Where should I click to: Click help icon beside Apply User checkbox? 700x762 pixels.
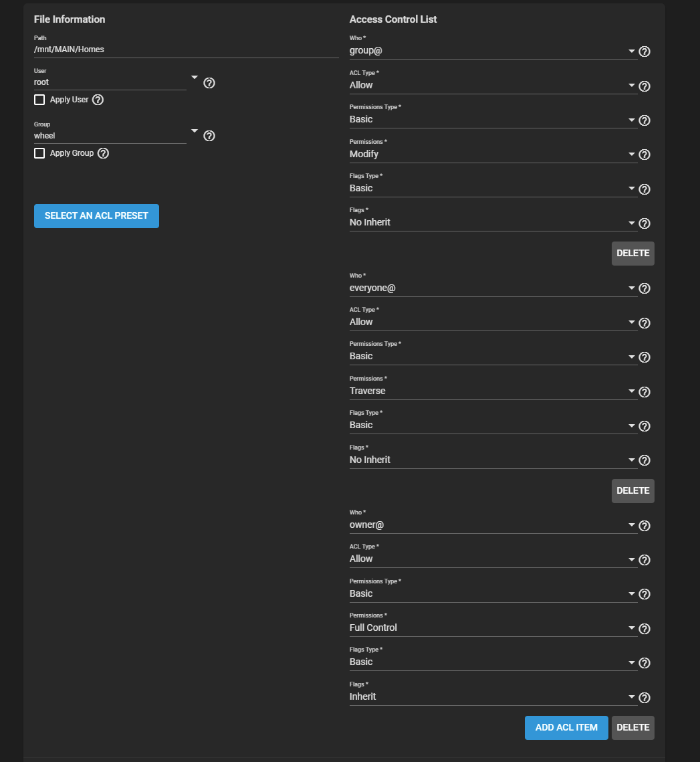click(98, 100)
